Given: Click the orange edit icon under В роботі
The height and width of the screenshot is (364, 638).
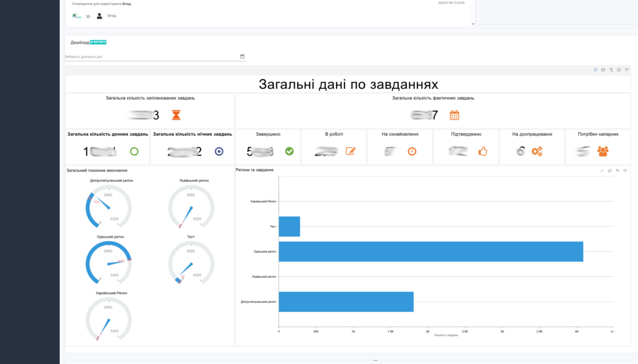Looking at the screenshot, I should click(x=350, y=151).
